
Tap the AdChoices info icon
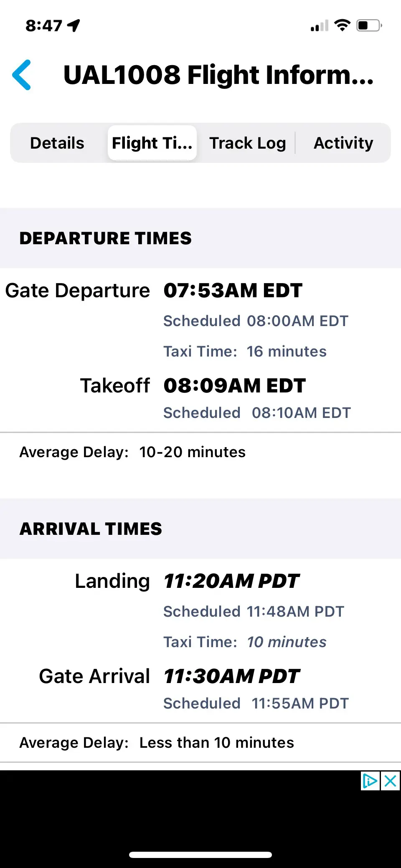coord(370,781)
